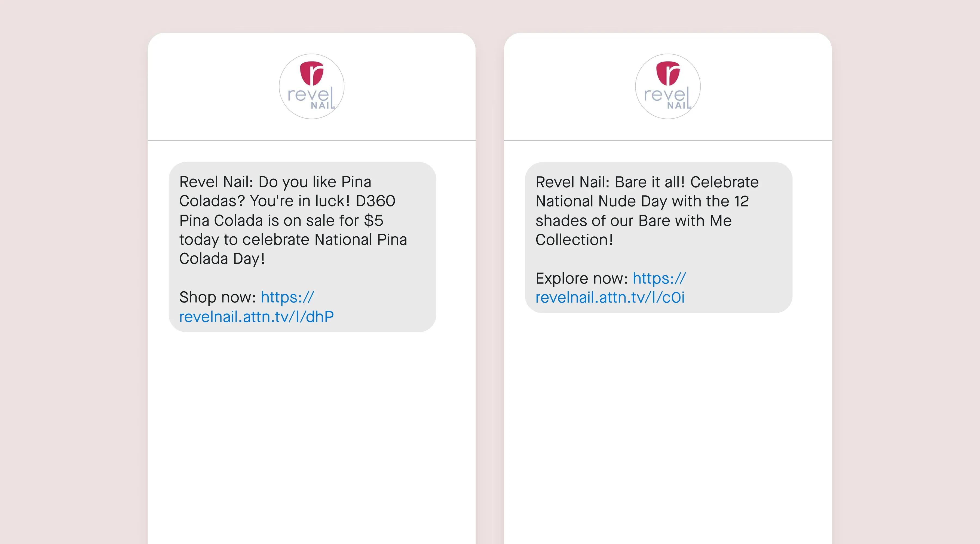Image resolution: width=980 pixels, height=544 pixels.
Task: Click the 'Explore now:' text label
Action: [x=582, y=278]
